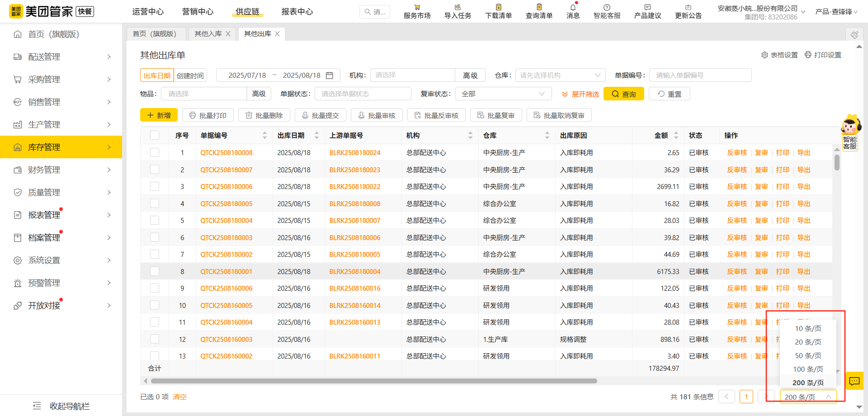Click the 表格设置 table settings gear icon
This screenshot has height=416, width=868.
(x=765, y=54)
